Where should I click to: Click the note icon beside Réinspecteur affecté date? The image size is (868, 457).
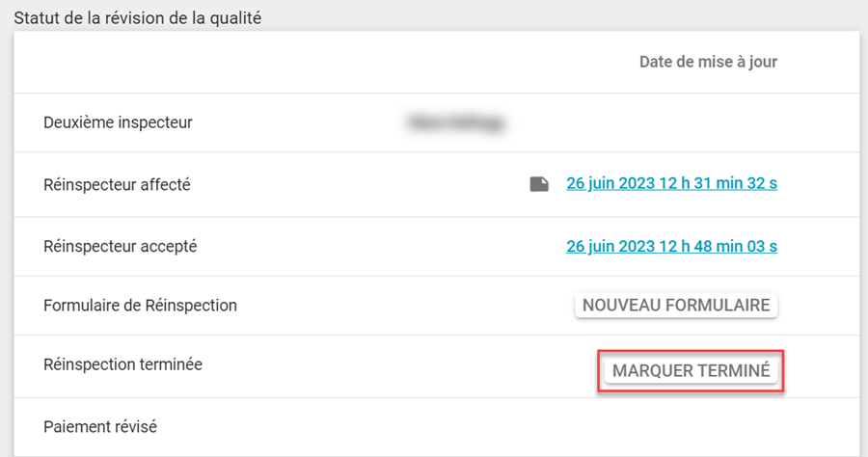tap(539, 184)
